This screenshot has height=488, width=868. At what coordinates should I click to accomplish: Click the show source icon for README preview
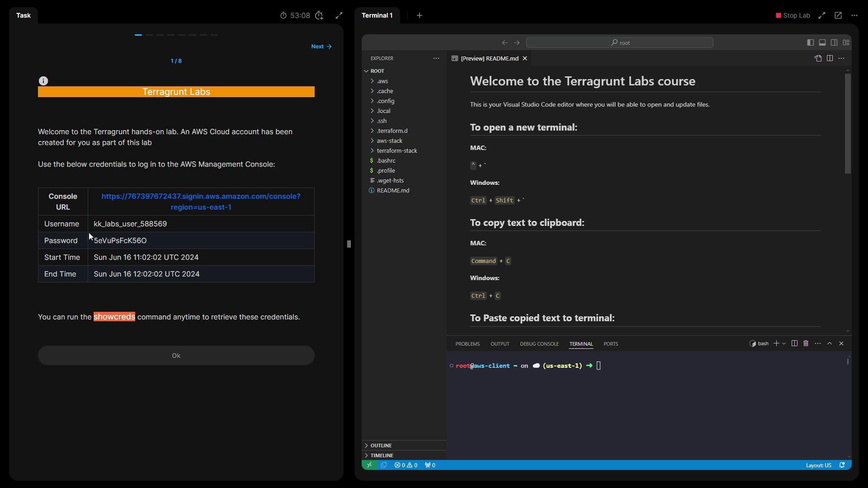[x=818, y=58]
